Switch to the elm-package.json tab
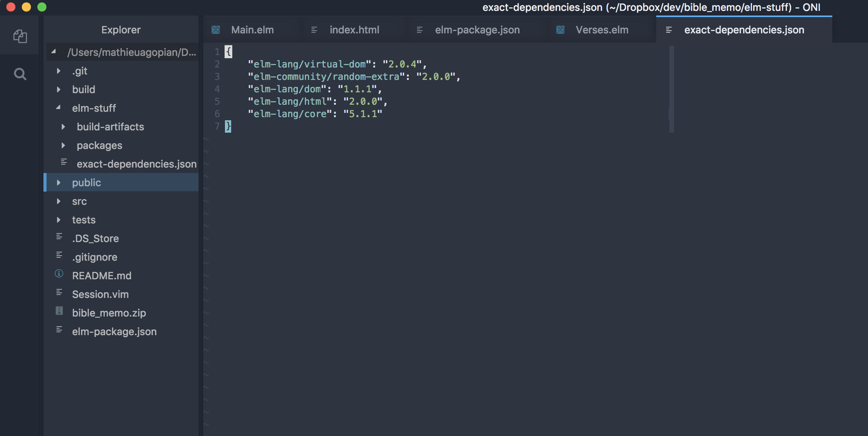Image resolution: width=868 pixels, height=436 pixels. pos(477,29)
